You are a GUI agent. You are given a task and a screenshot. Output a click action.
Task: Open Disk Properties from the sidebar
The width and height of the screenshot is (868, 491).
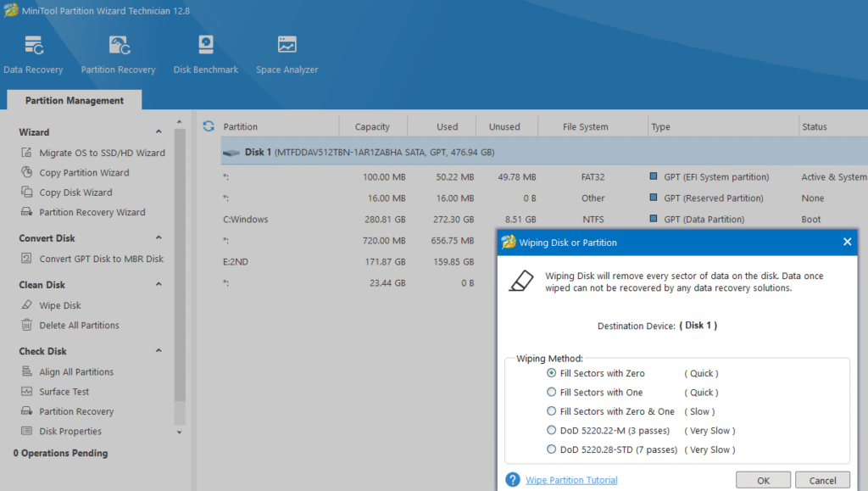[x=70, y=432]
